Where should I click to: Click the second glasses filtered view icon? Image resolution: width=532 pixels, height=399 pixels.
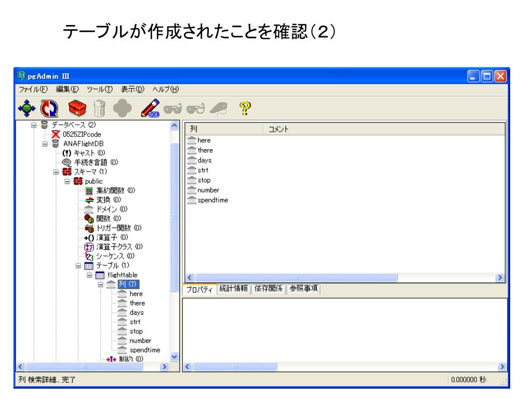click(x=196, y=109)
